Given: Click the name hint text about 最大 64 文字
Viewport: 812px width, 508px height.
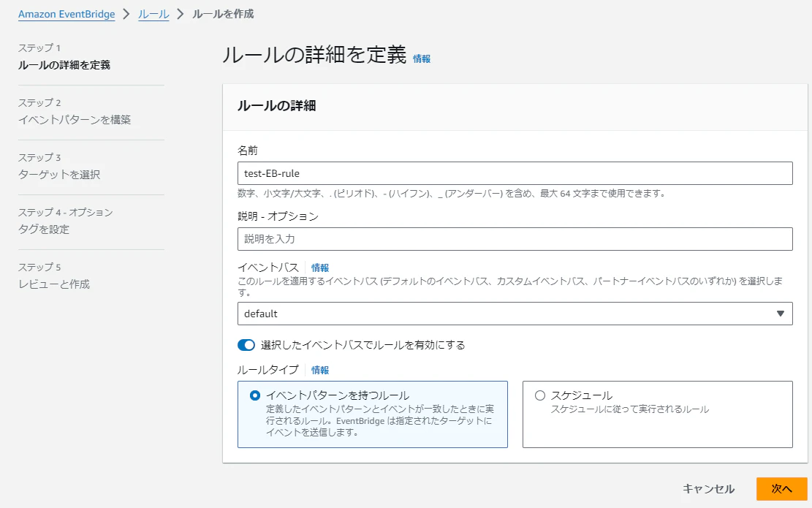Looking at the screenshot, I should tap(451, 194).
